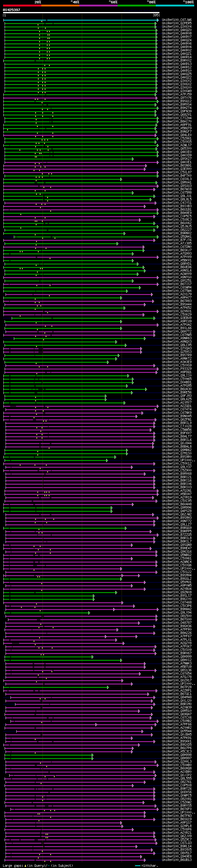The image size is (197, 868).
Task: Click the purple ~60% identity color bar
Action: tap(99, 6)
